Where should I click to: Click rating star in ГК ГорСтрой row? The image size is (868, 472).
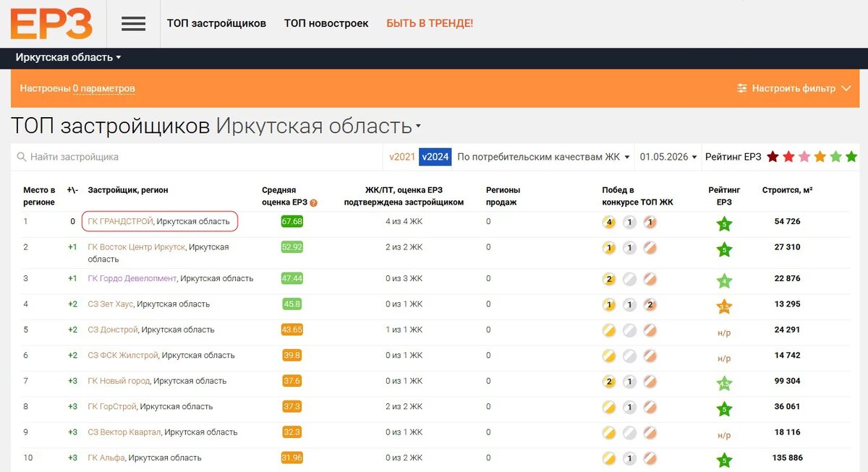[x=724, y=409]
